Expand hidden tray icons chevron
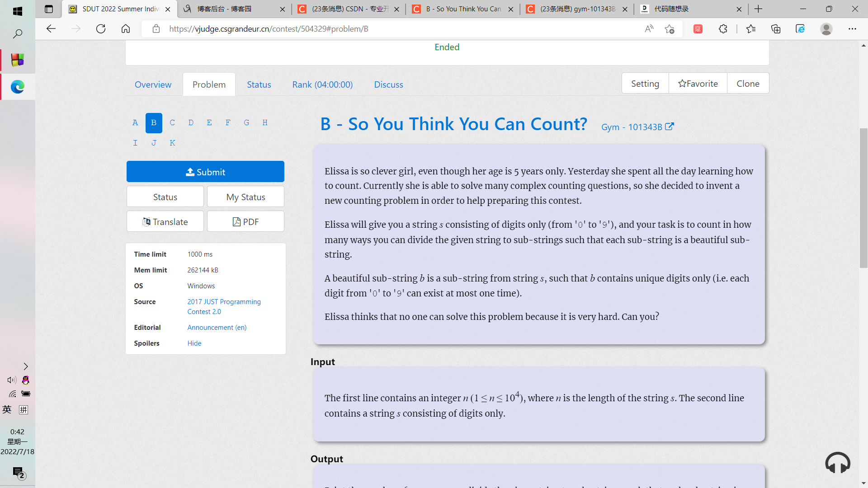This screenshot has width=868, height=488. pyautogui.click(x=26, y=366)
